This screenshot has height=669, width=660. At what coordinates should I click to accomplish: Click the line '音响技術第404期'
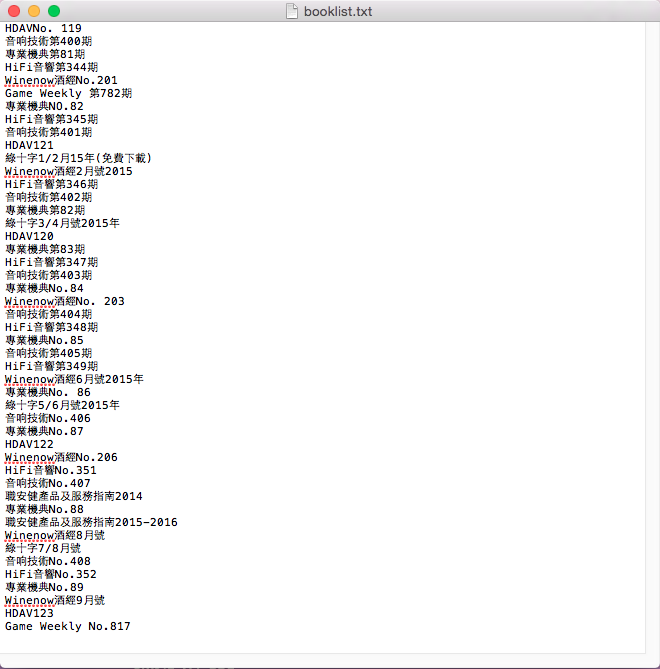(49, 314)
